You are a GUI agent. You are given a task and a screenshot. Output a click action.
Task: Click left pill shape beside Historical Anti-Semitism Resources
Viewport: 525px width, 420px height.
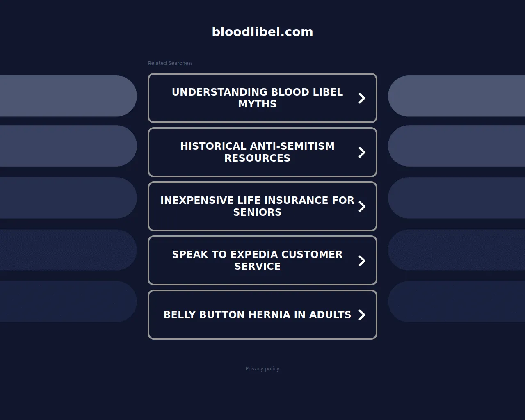[x=68, y=146]
